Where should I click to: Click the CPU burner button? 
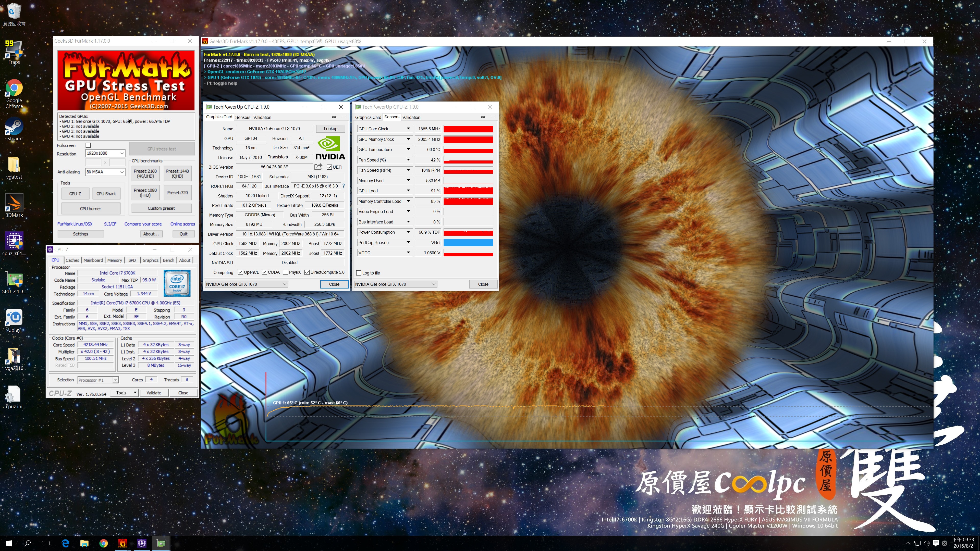point(91,208)
